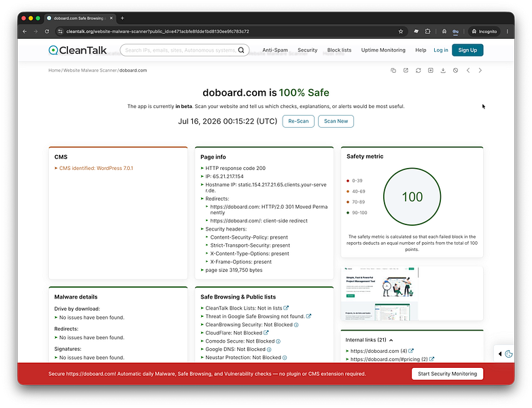
Task: Select the doboard.com Safe Browsing tab
Action: [79, 18]
